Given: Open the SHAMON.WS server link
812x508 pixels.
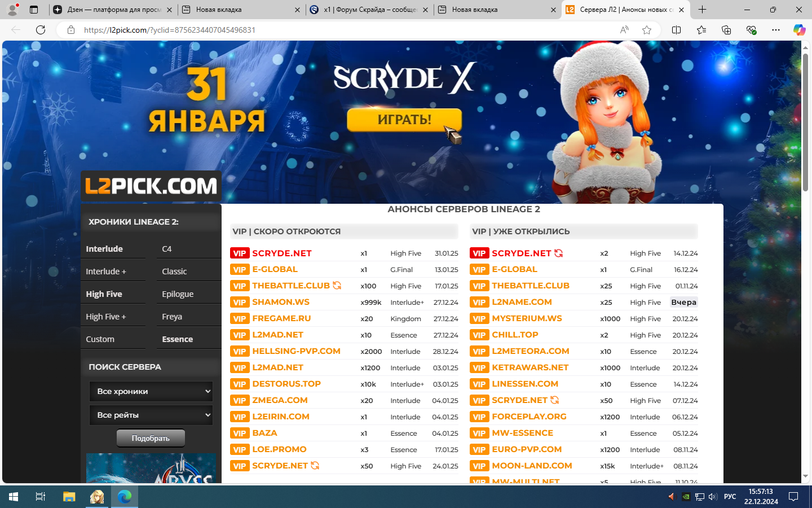Looking at the screenshot, I should coord(281,302).
